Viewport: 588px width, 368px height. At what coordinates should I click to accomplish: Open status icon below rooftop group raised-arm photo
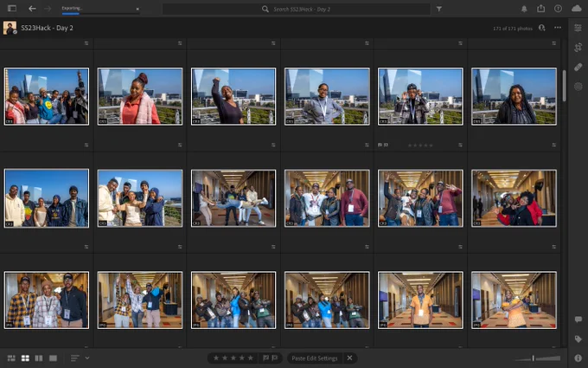tap(86, 145)
